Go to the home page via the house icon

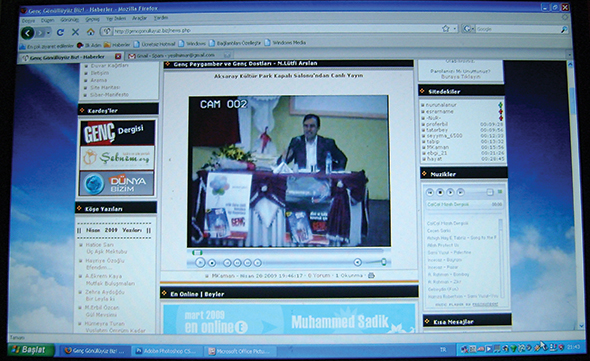click(x=90, y=32)
